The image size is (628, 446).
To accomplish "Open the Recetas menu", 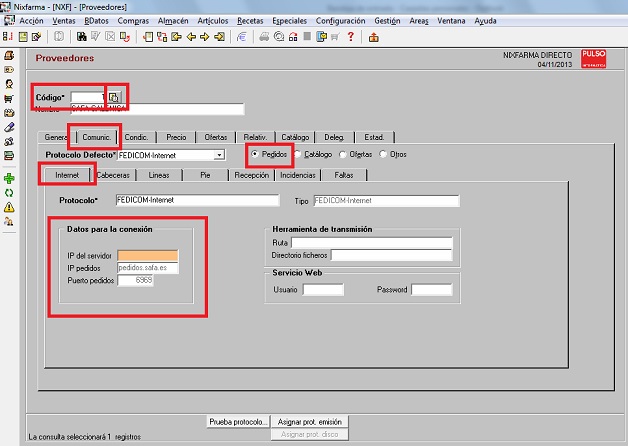I will pyautogui.click(x=250, y=21).
